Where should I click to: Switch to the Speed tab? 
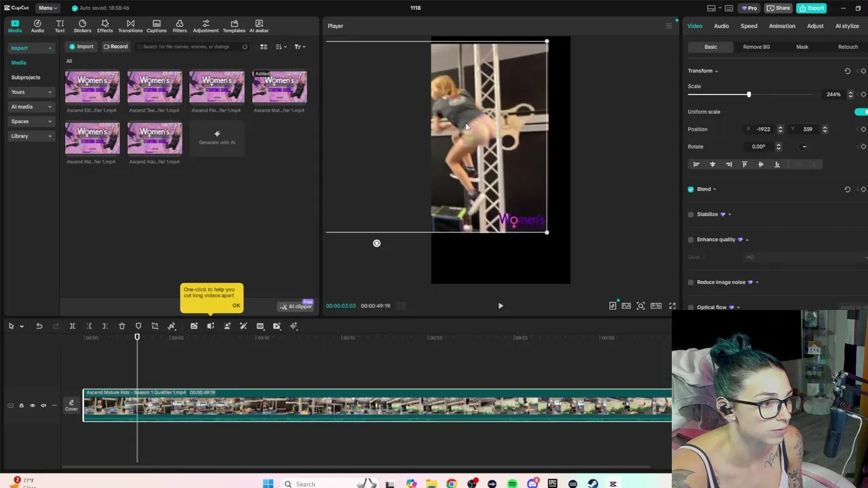749,26
